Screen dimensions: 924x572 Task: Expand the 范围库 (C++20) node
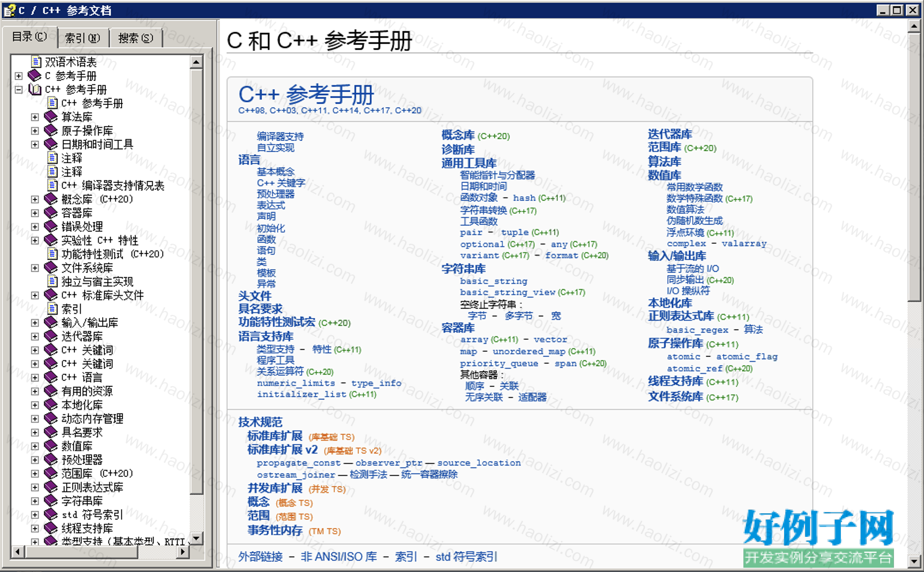tap(35, 474)
